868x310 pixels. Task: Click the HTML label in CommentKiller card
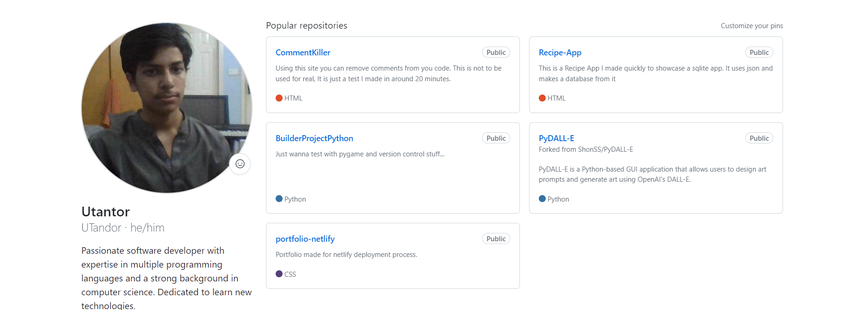[x=293, y=98]
